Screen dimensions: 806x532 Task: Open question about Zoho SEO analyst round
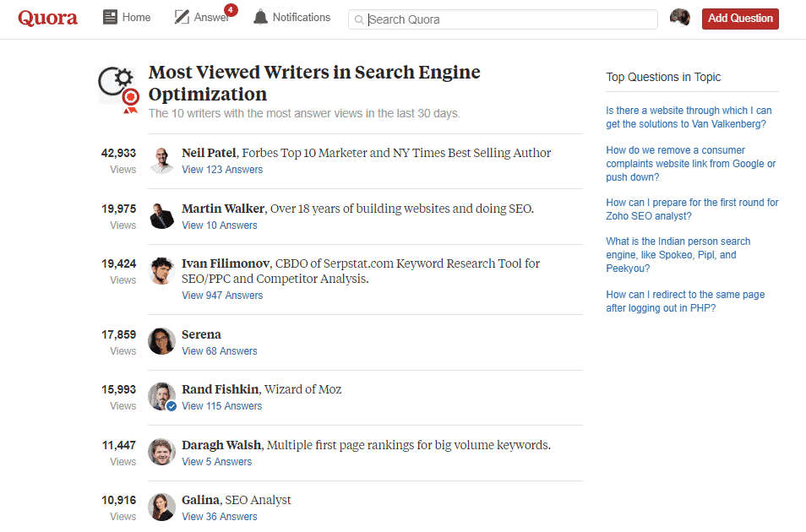pyautogui.click(x=692, y=209)
